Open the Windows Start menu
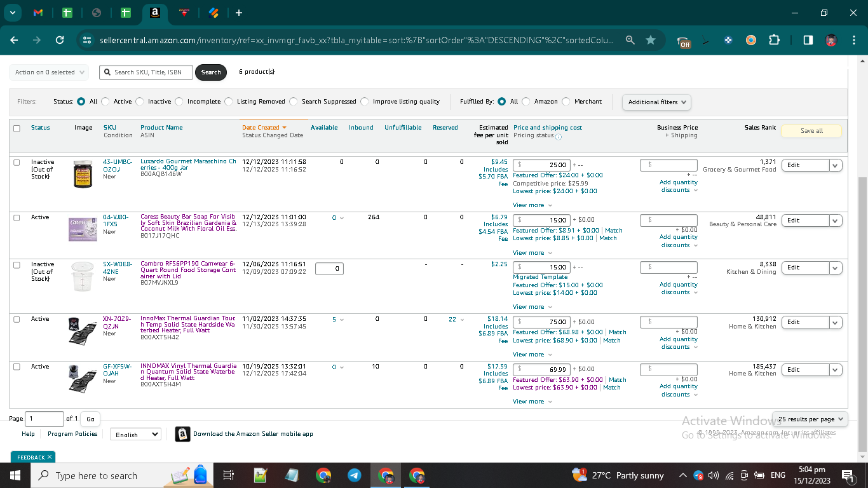The image size is (868, 488). [15, 475]
